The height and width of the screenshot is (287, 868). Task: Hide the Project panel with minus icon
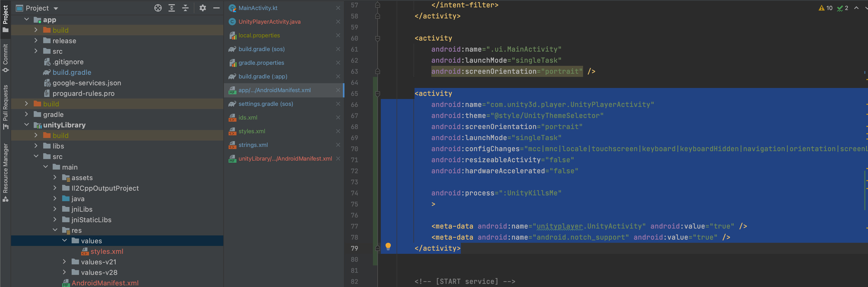pyautogui.click(x=216, y=8)
